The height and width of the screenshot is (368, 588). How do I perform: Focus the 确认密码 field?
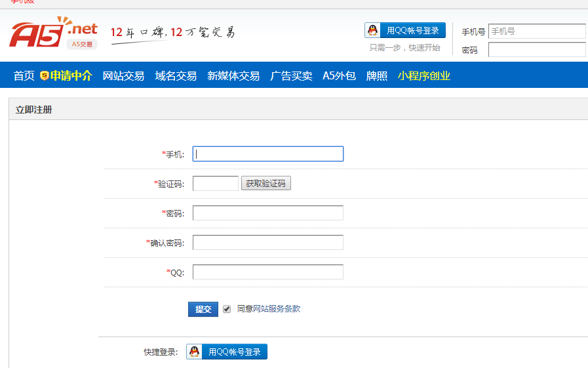coord(268,242)
